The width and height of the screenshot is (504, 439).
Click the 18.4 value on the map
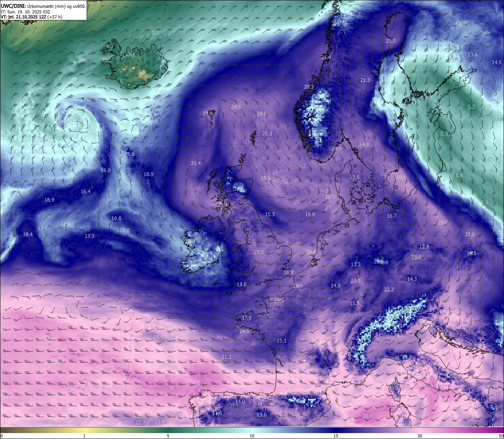pyautogui.click(x=28, y=234)
